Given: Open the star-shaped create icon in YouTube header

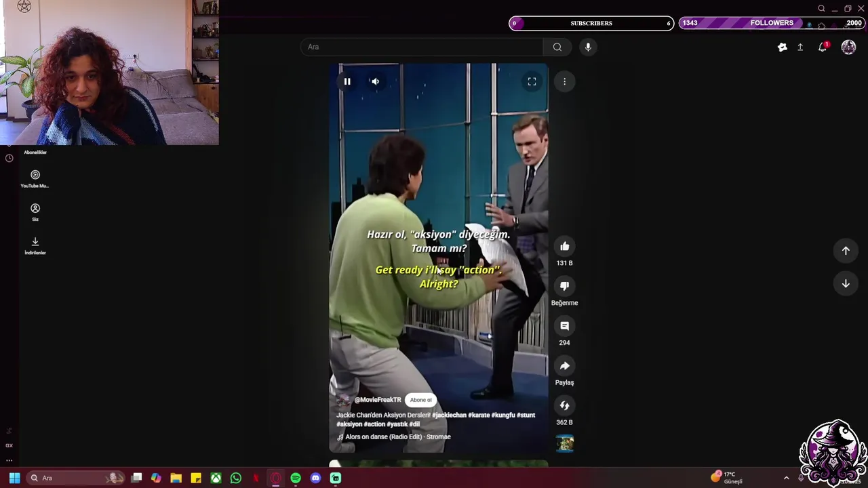Looking at the screenshot, I should [782, 47].
